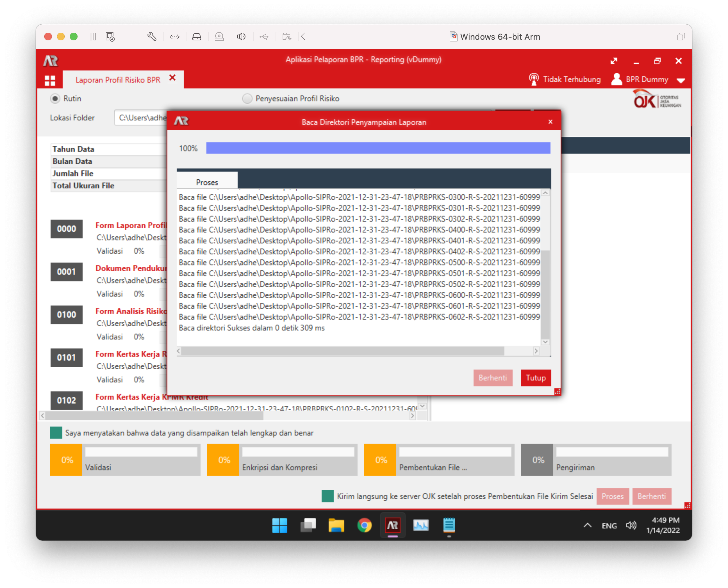The height and width of the screenshot is (588, 728).
Task: Toggle Kirim langsung ke server OJK checkbox
Action: (x=327, y=496)
